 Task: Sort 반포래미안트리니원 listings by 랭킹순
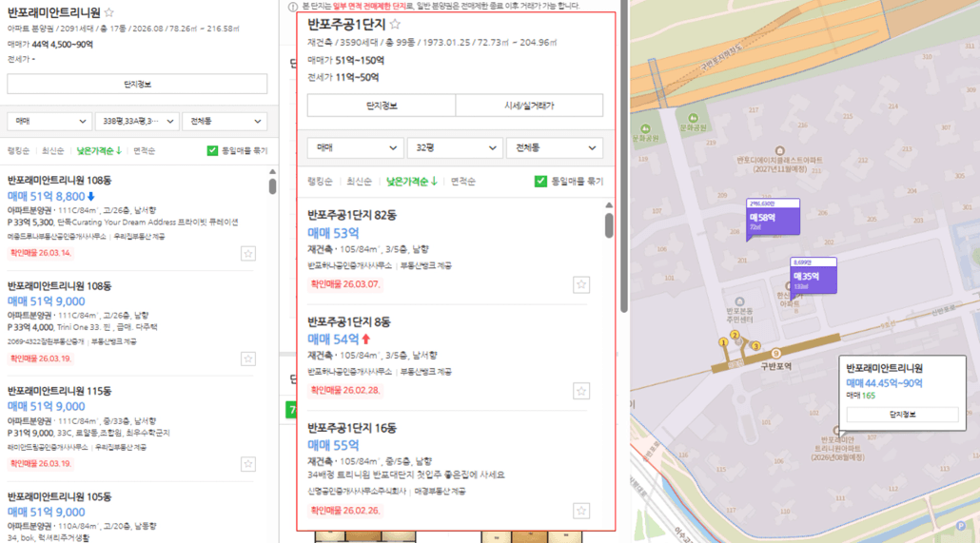point(18,150)
